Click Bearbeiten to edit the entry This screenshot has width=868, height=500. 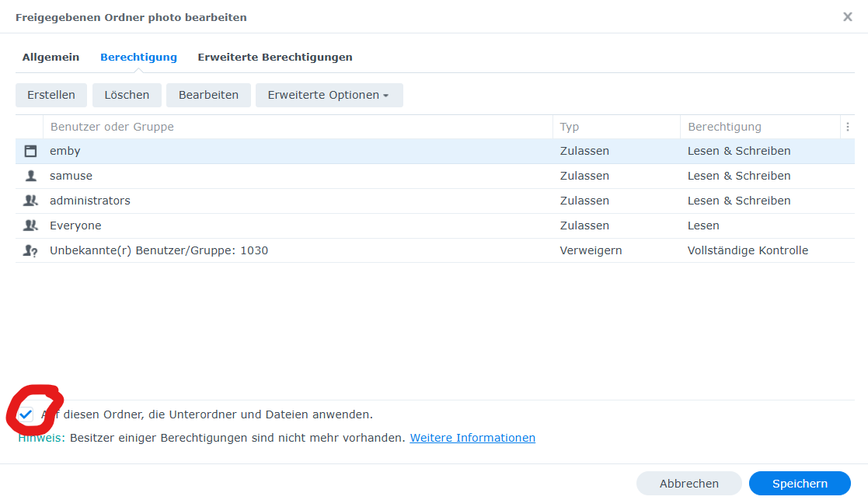(x=208, y=95)
